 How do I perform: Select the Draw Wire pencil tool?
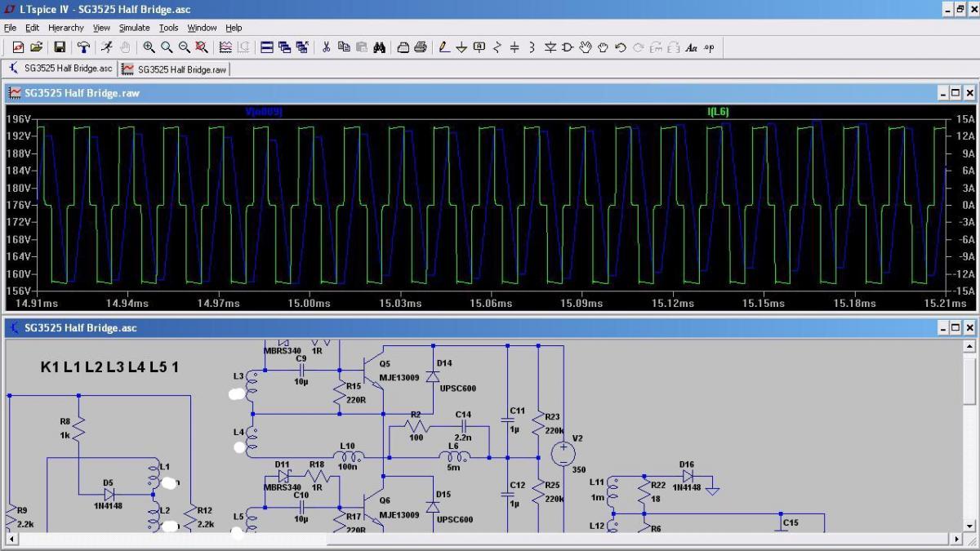click(444, 47)
